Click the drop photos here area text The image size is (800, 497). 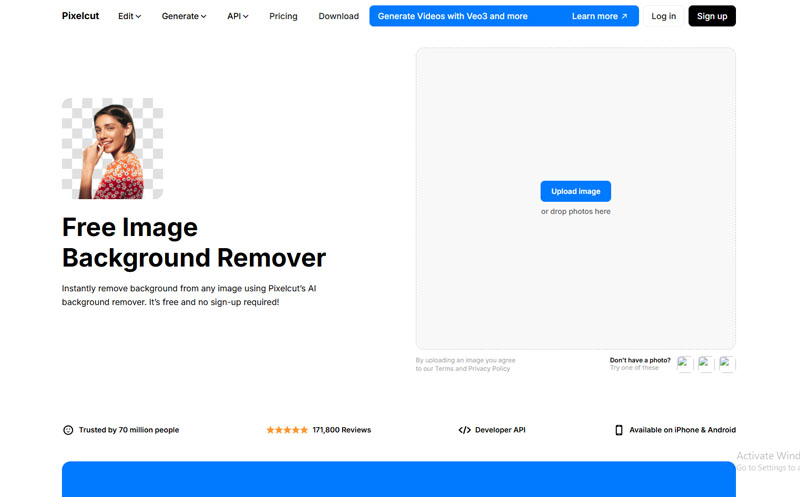(576, 211)
